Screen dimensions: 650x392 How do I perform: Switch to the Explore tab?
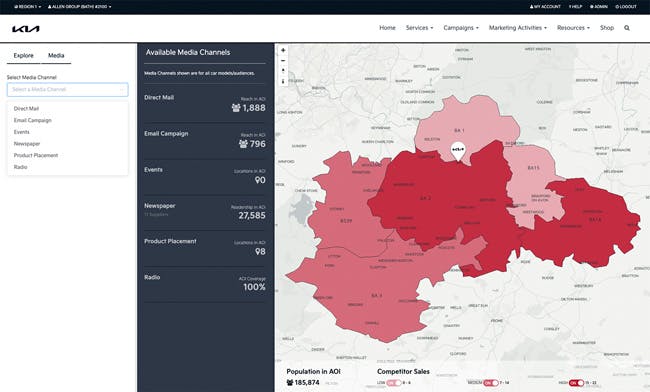click(x=24, y=56)
